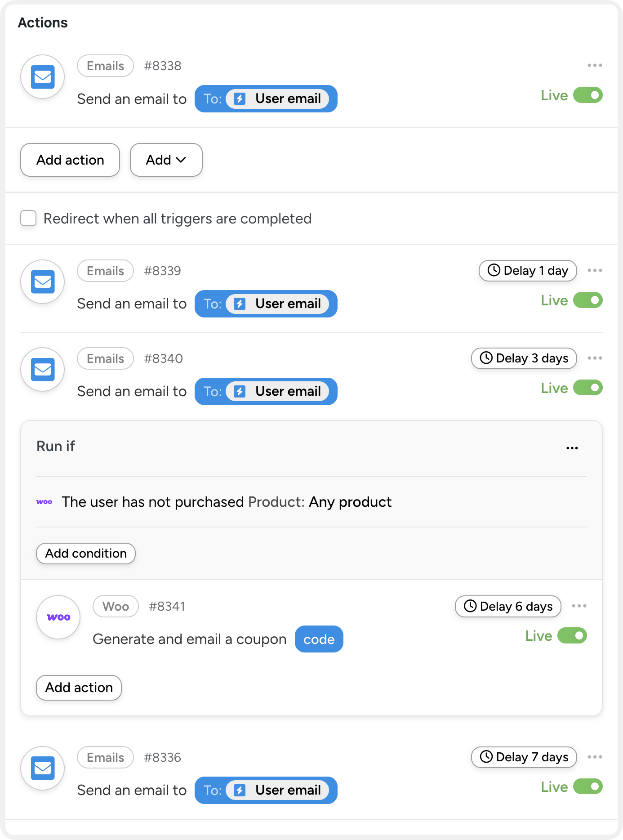Open more options for action #8340
This screenshot has width=623, height=840.
[x=595, y=358]
